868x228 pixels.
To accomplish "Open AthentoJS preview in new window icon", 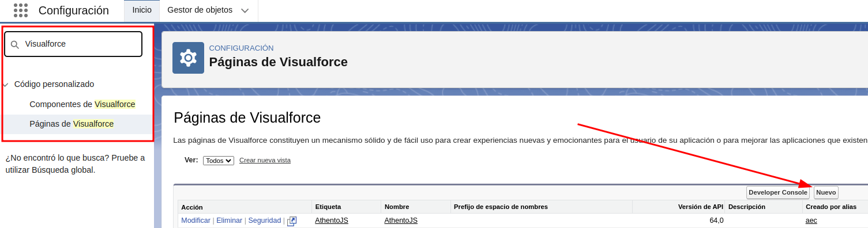I will pos(292,221).
